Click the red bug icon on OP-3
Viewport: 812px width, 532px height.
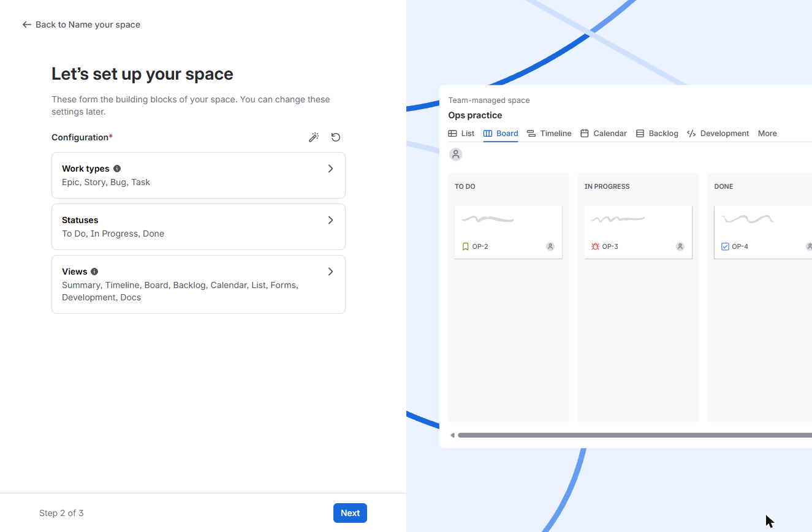point(595,246)
